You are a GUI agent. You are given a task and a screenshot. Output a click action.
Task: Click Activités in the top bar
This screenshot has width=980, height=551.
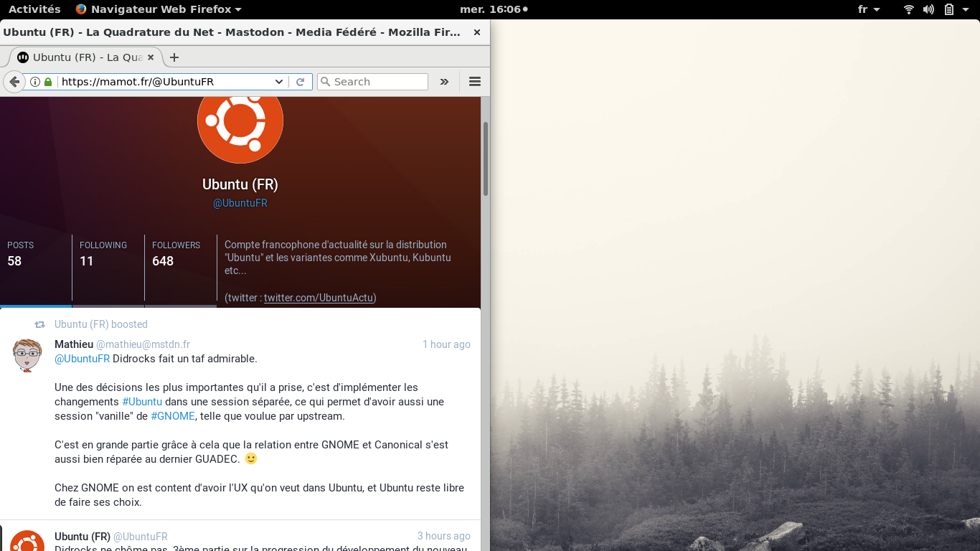(34, 9)
